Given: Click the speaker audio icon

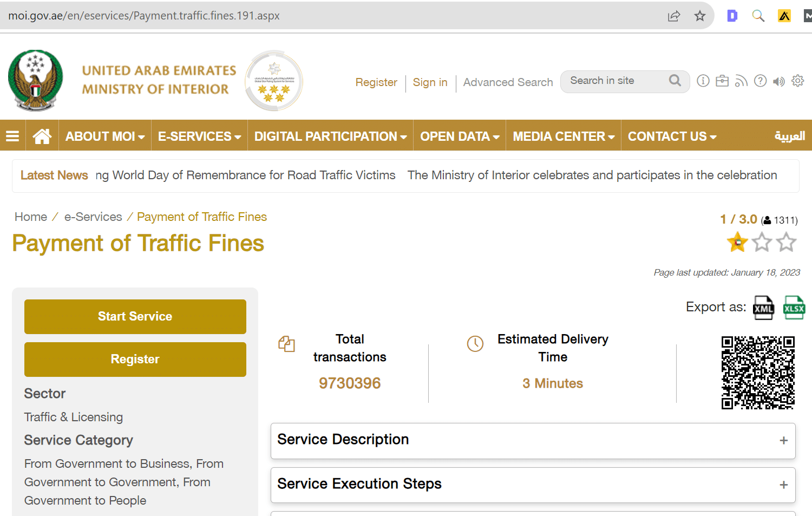Looking at the screenshot, I should pyautogui.click(x=778, y=81).
